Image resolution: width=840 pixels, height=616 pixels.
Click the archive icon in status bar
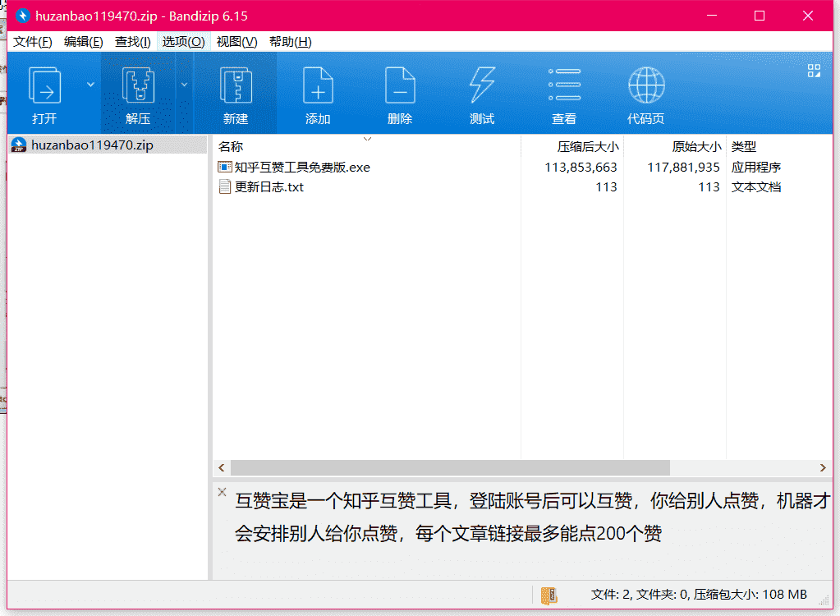(x=549, y=595)
